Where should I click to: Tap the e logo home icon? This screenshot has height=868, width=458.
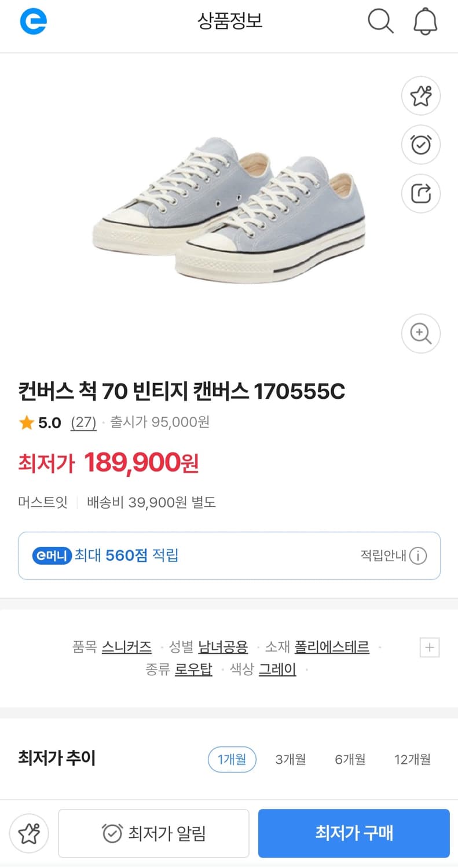pos(33,22)
